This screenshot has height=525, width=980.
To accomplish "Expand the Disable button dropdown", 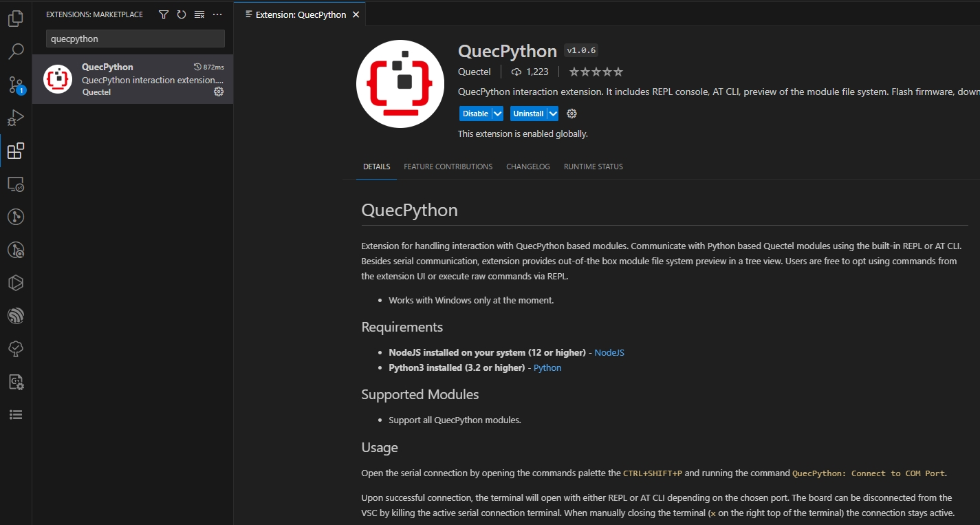I will [x=497, y=113].
